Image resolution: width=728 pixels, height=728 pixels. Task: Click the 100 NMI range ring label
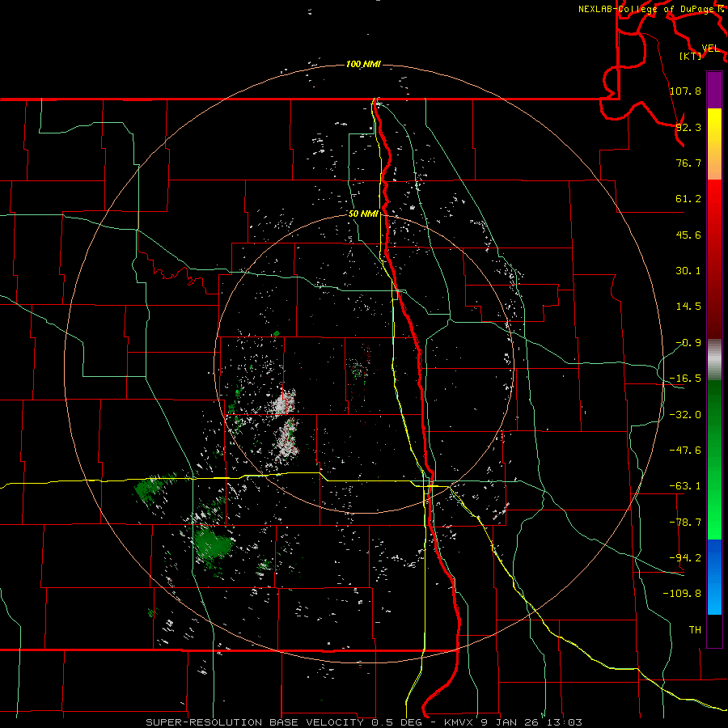point(363,64)
